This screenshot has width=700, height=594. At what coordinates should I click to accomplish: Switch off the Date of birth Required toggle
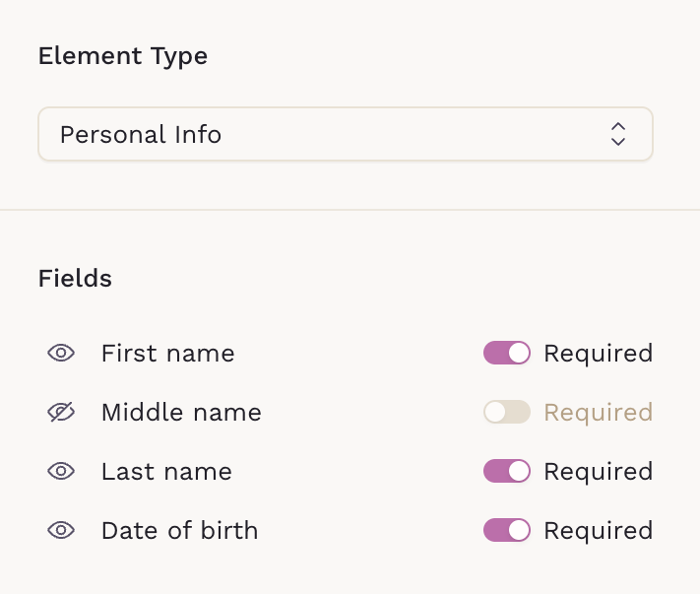click(x=507, y=531)
